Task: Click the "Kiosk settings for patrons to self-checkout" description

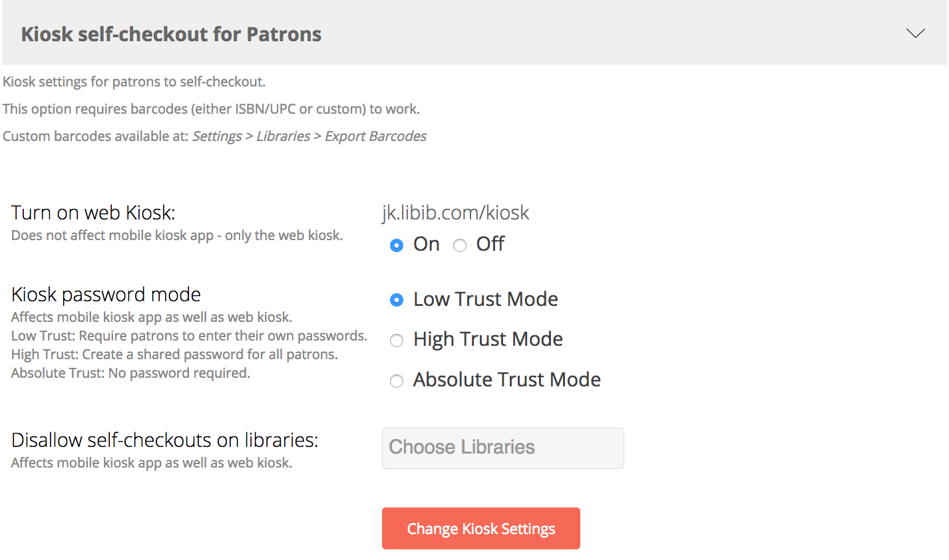Action: pos(134,82)
